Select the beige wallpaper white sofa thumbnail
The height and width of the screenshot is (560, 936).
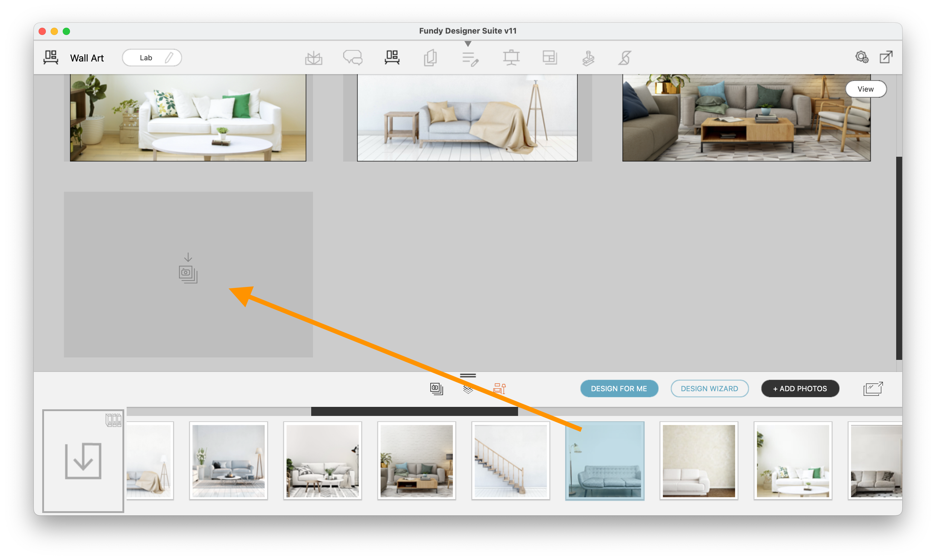coord(699,461)
